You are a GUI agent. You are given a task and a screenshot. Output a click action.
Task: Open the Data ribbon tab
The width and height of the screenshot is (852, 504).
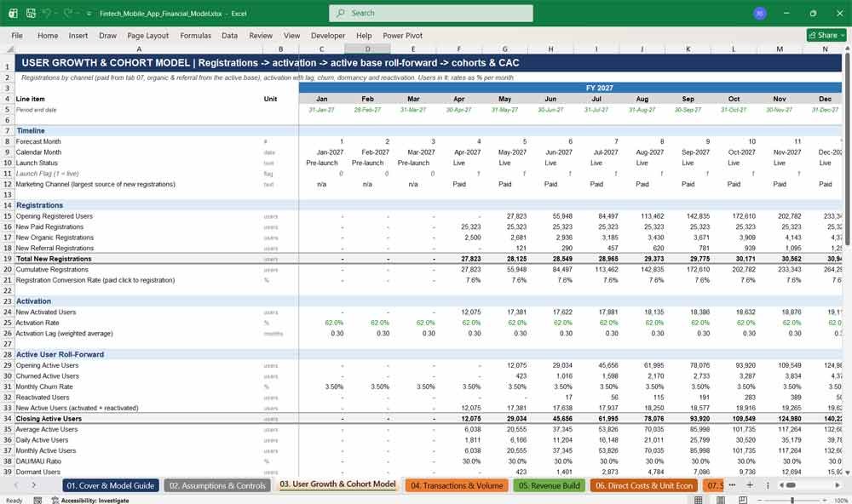click(229, 35)
